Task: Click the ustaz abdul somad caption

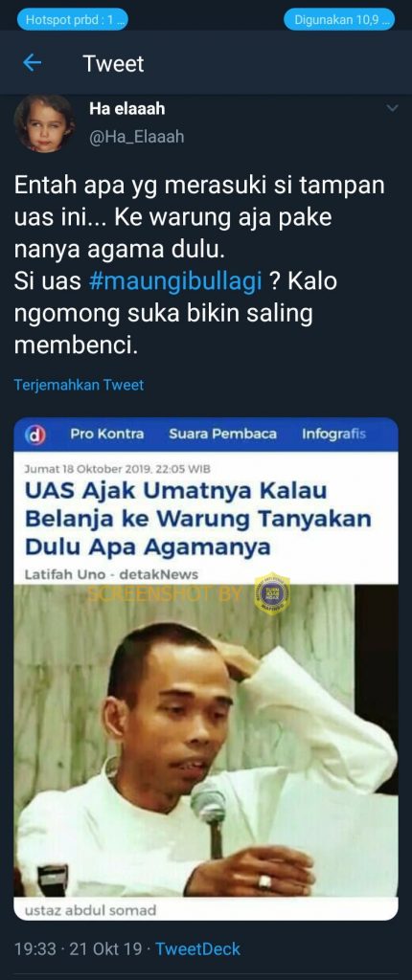Action: pyautogui.click(x=89, y=910)
